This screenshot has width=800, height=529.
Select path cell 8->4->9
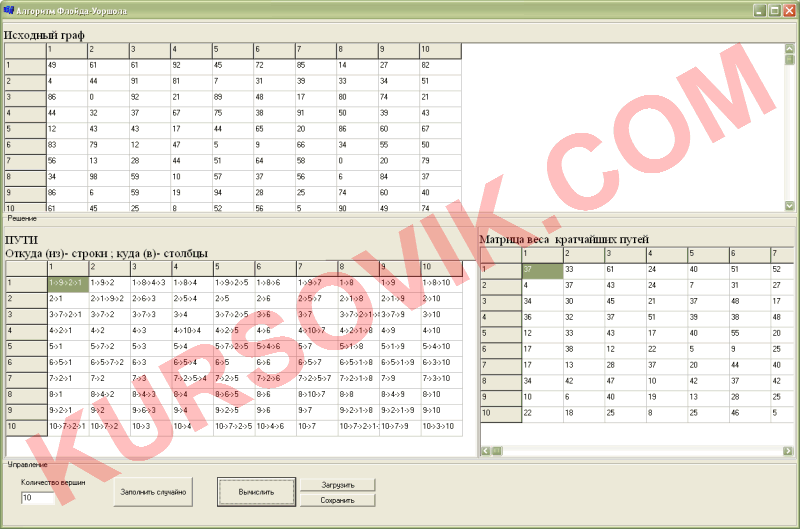tap(401, 395)
